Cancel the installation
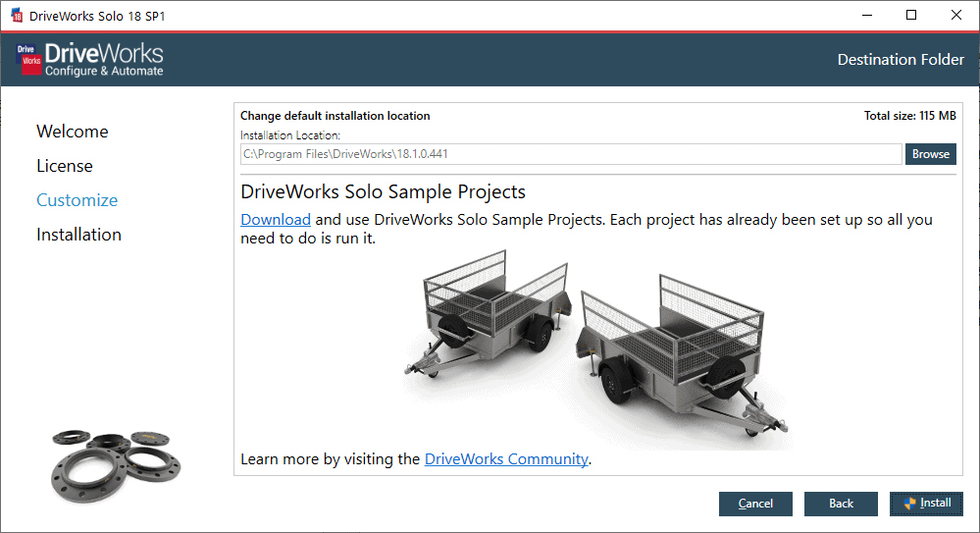The width and height of the screenshot is (980, 533). [755, 504]
